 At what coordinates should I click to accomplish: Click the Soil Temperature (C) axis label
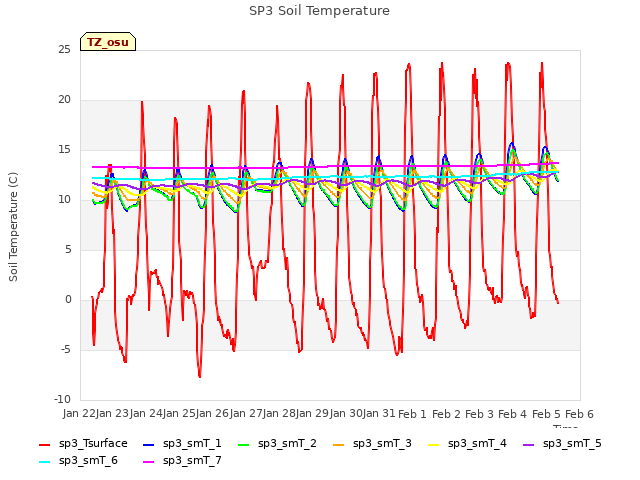tap(13, 227)
